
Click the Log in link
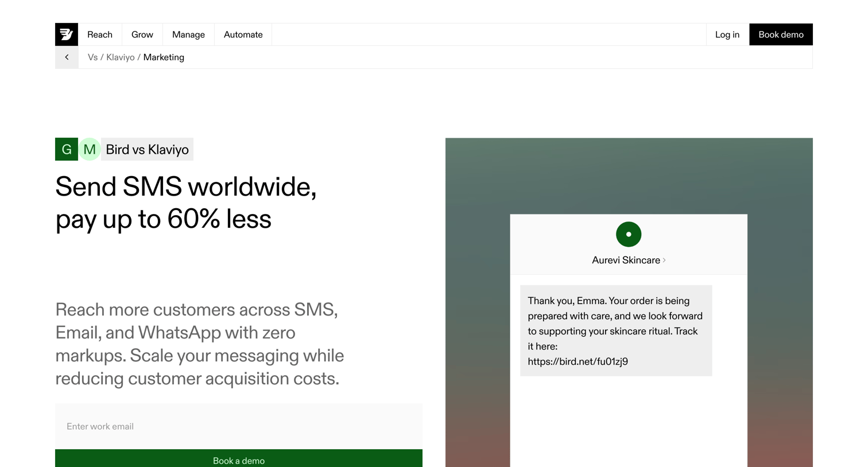point(727,34)
